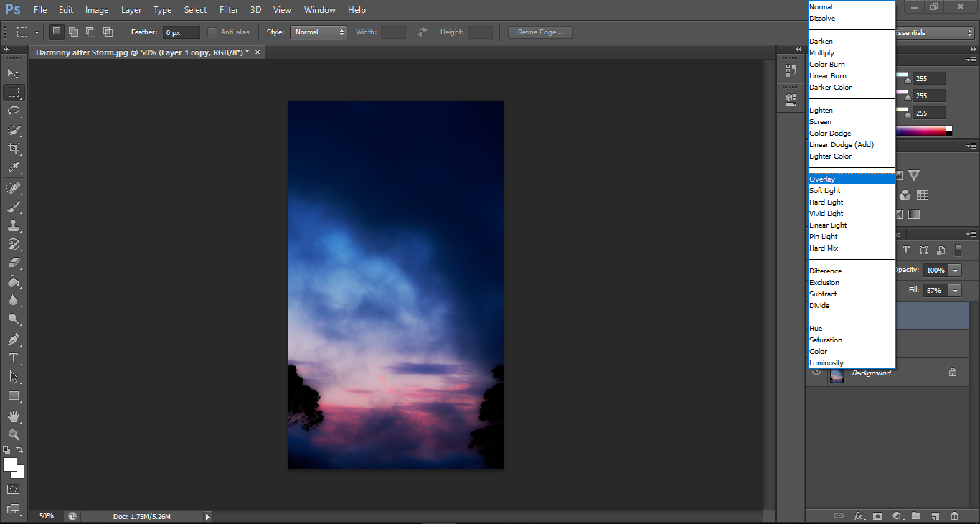The height and width of the screenshot is (524, 980).
Task: Open the Filter menu
Action: click(x=229, y=10)
